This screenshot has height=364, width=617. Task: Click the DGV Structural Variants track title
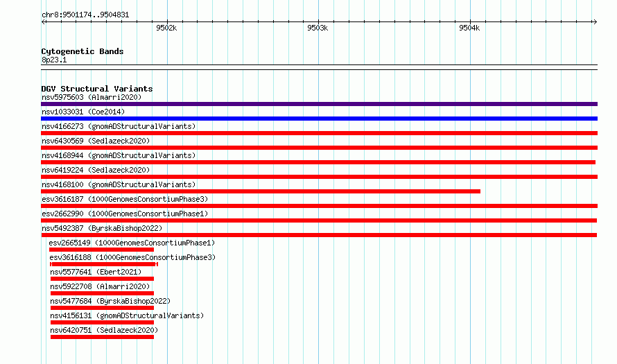tap(97, 89)
